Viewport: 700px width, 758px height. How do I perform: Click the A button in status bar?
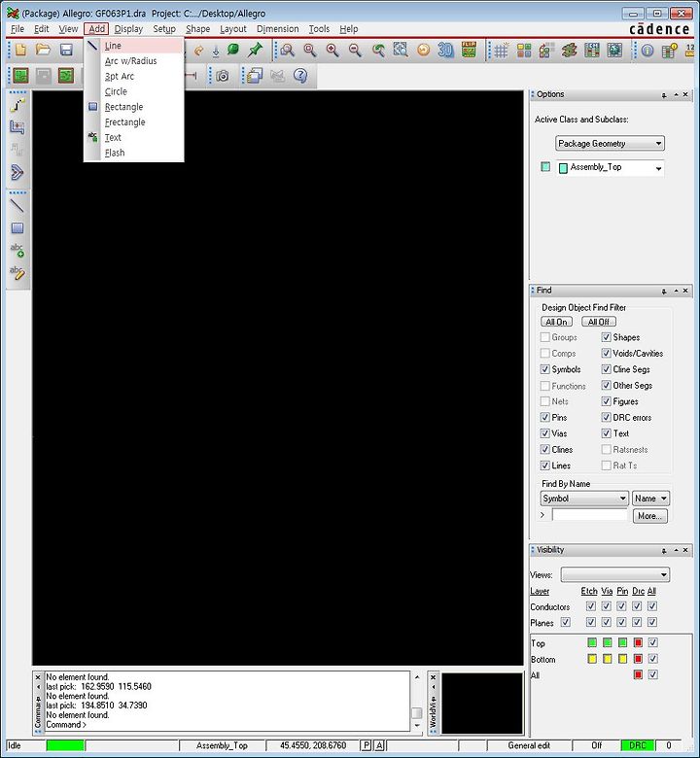coord(379,745)
